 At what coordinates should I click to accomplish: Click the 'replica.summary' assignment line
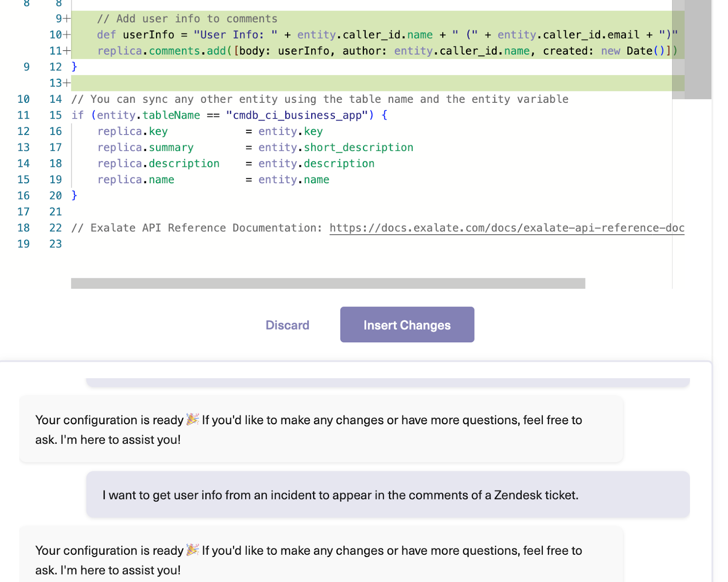point(255,147)
